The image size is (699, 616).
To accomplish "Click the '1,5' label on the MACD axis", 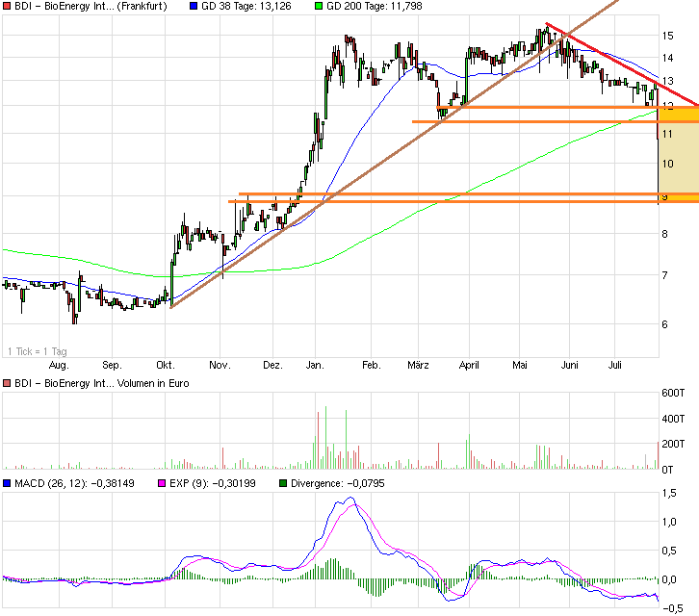I will 667,494.
